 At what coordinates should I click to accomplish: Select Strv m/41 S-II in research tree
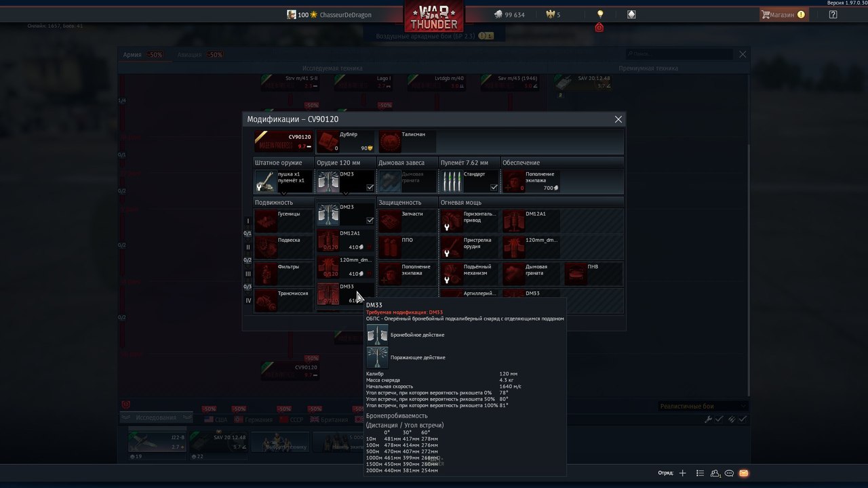pyautogui.click(x=290, y=83)
